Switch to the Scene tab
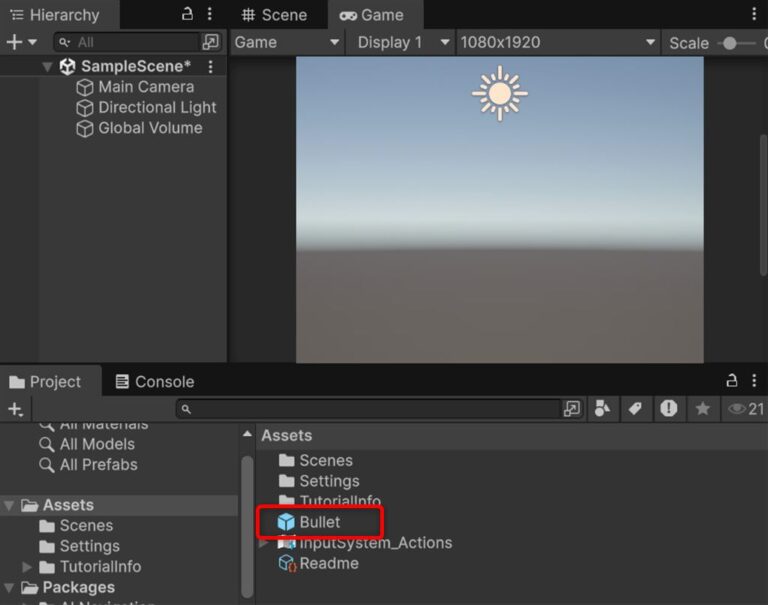 point(274,15)
